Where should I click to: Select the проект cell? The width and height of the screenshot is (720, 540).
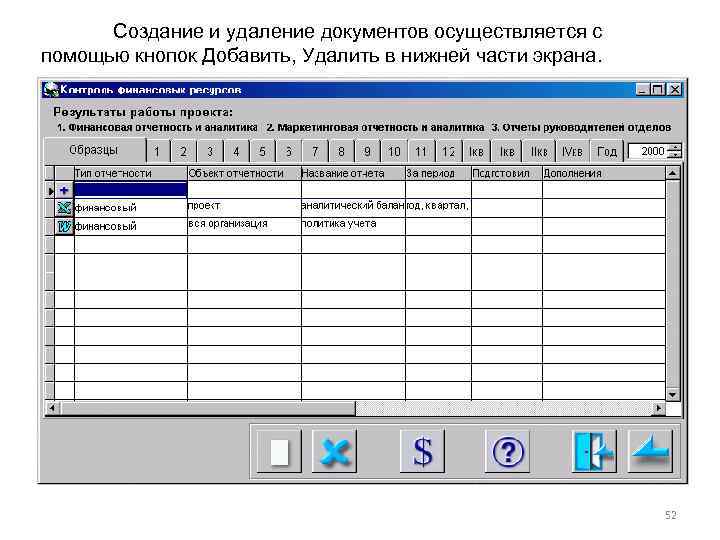tap(244, 208)
